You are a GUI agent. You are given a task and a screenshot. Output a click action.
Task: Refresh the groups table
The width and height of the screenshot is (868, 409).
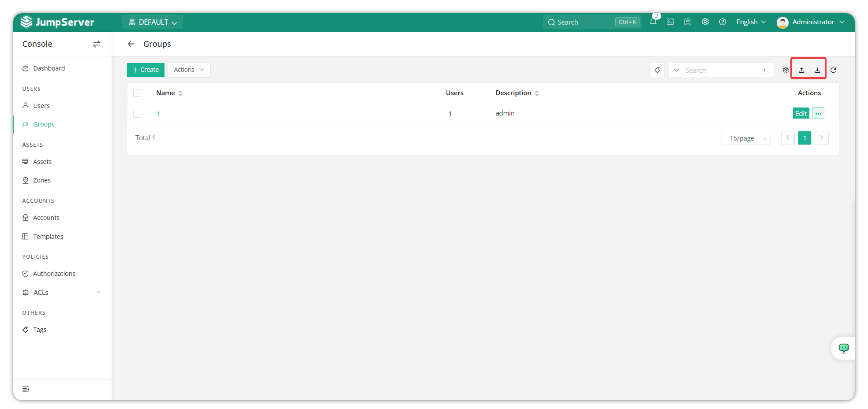pos(833,70)
